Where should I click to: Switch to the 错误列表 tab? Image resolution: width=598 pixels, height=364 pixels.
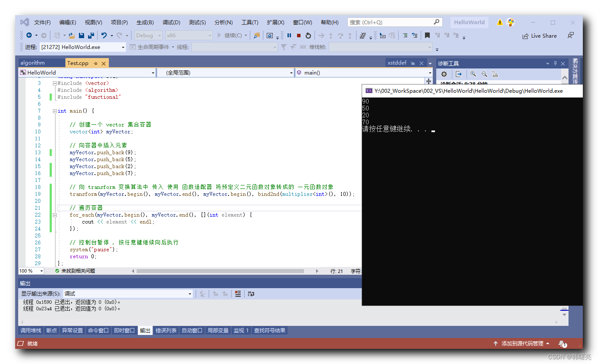[x=166, y=331]
